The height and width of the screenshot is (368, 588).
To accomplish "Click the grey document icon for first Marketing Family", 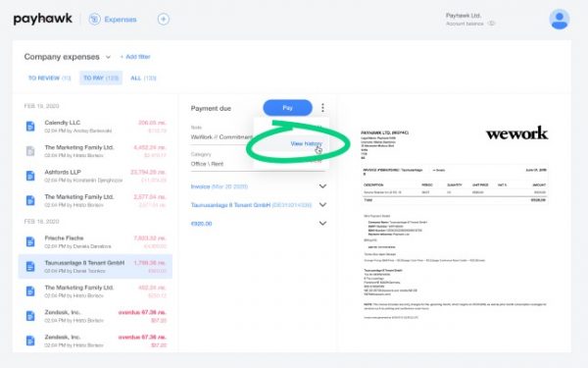I will [x=30, y=151].
